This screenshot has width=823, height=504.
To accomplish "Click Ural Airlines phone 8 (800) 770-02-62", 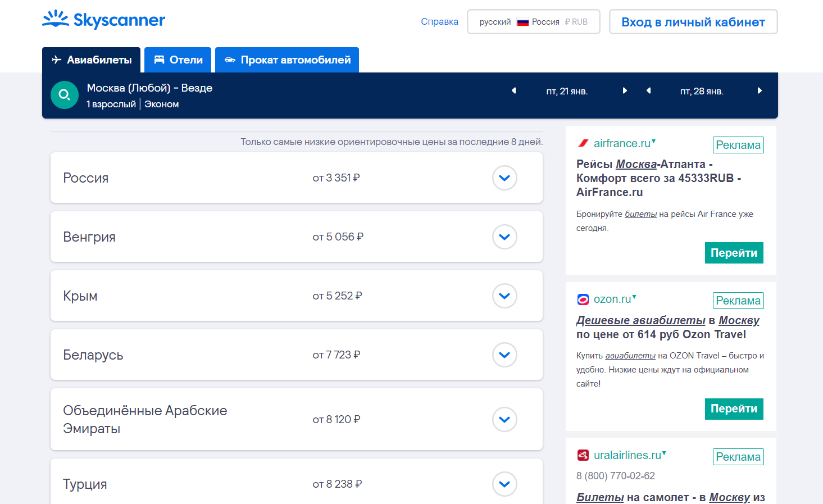I will tap(616, 476).
